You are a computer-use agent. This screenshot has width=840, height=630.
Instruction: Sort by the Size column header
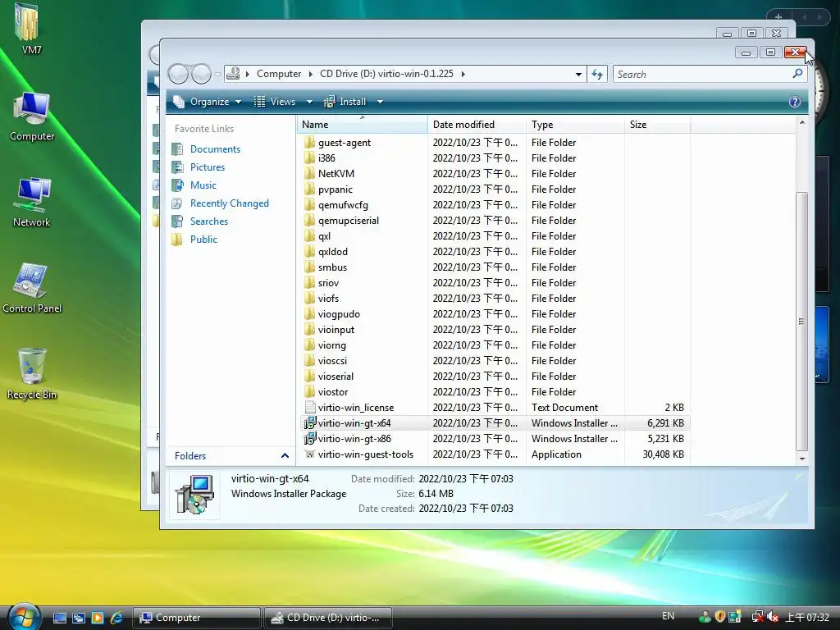click(x=657, y=125)
